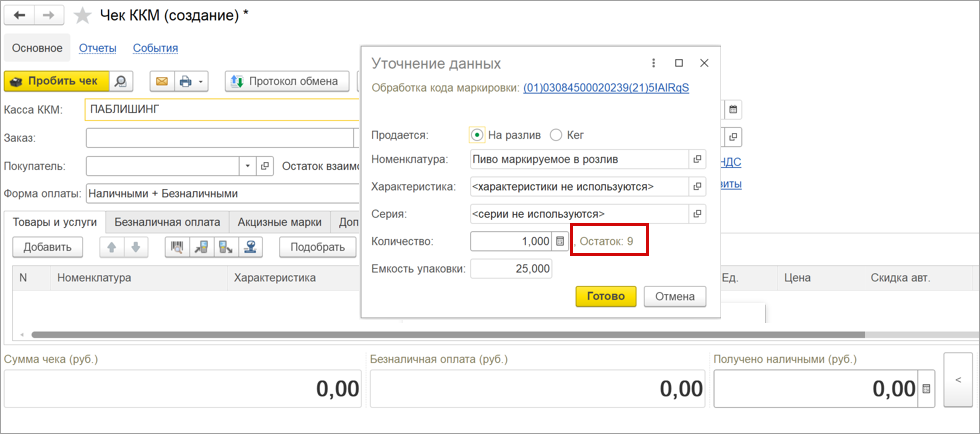Click the magnifier preview icon beside Пробить чек

coord(121,81)
